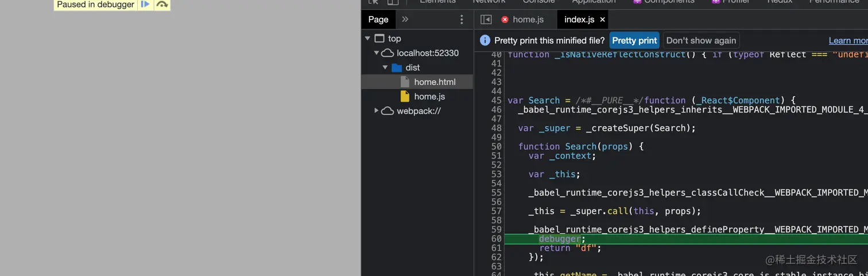Viewport: 868px width, 276px height.
Task: Click the function Search(props) line
Action: coord(581,146)
